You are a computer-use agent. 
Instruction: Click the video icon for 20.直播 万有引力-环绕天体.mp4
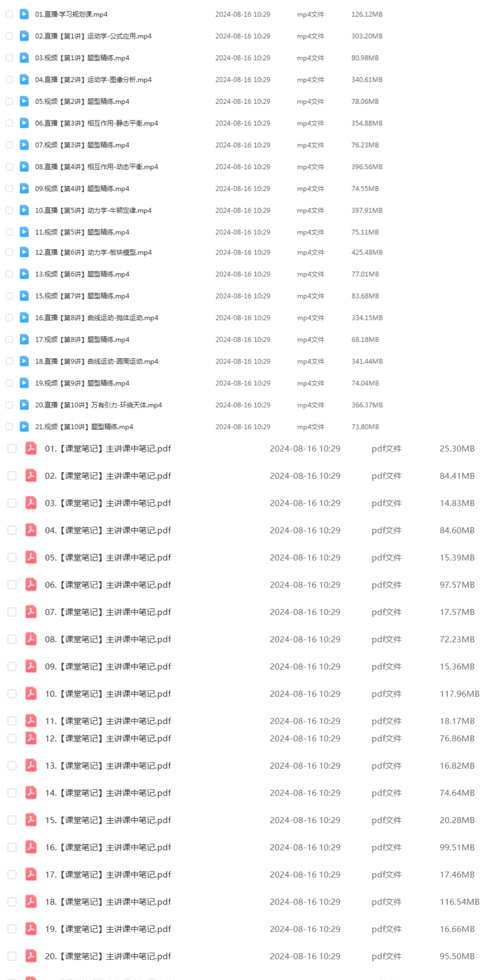point(24,405)
